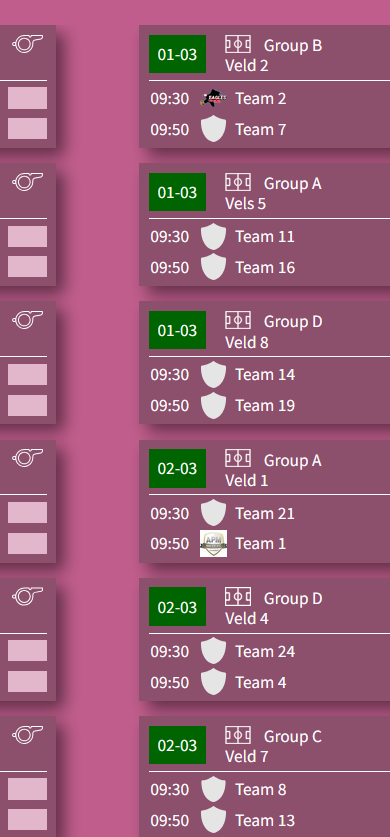The height and width of the screenshot is (837, 390).
Task: Click the shield icon for Team 11
Action: tap(213, 236)
